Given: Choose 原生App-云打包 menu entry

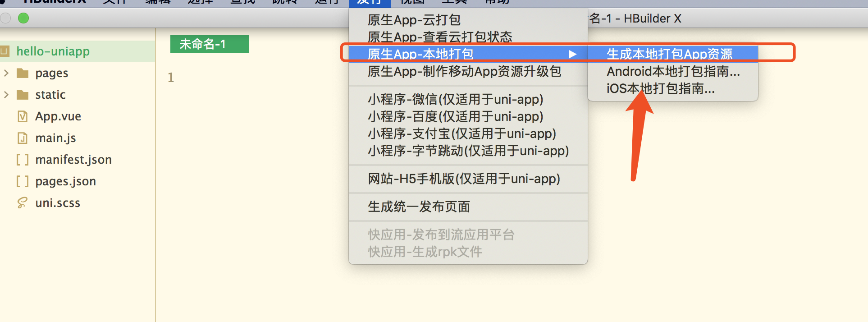Looking at the screenshot, I should [x=468, y=20].
